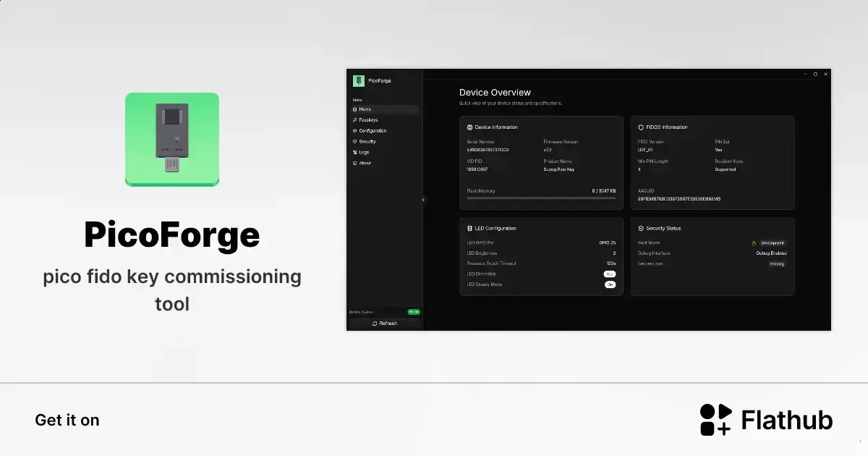Click Resident Keys value Supported
This screenshot has width=868, height=456.
726,169
